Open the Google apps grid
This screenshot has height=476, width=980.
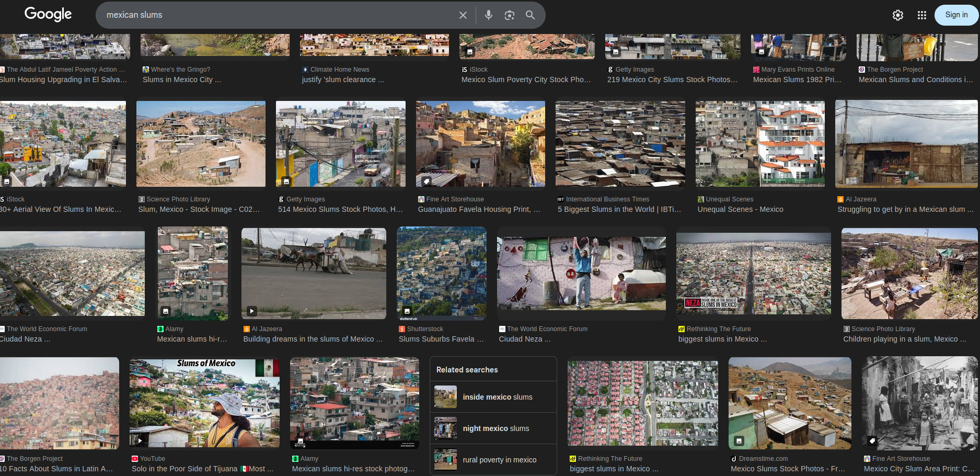click(922, 15)
